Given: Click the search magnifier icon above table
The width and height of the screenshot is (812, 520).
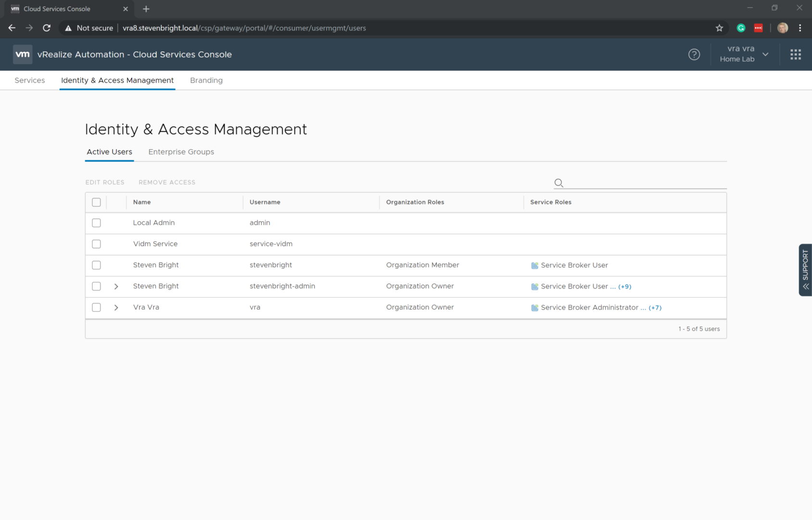Looking at the screenshot, I should [x=558, y=183].
